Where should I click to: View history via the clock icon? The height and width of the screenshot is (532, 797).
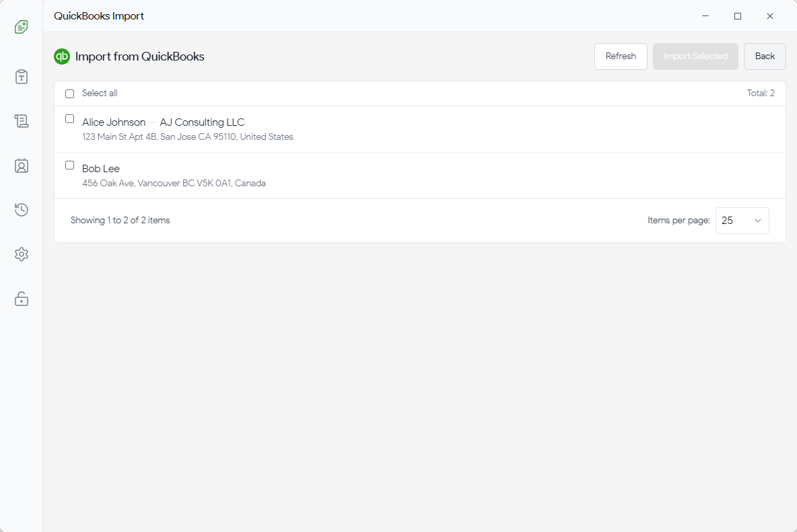21,210
